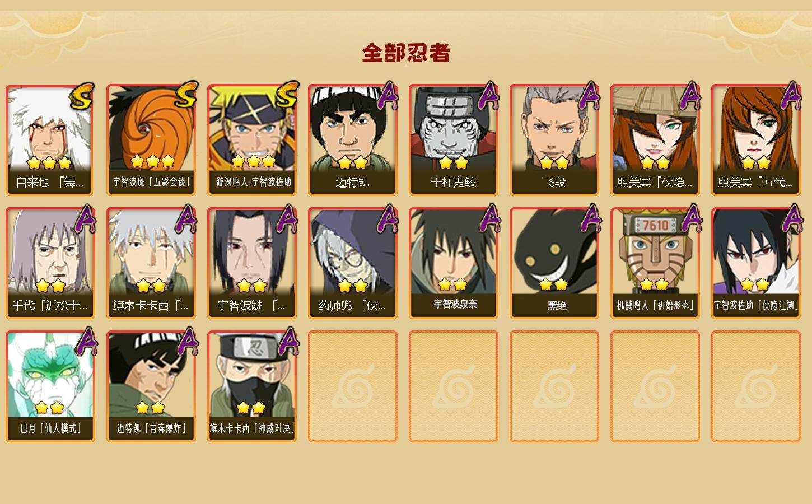Select the hooded 药师兜 ninja card

(353, 263)
